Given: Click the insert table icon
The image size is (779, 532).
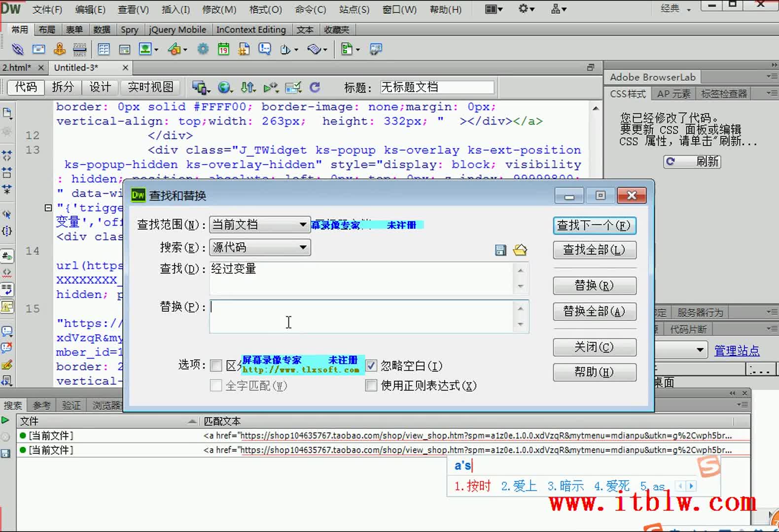Looking at the screenshot, I should click(x=104, y=49).
